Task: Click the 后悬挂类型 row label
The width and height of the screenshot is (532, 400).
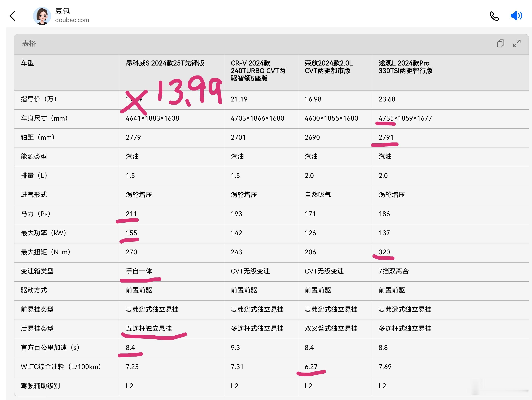Action: [37, 328]
